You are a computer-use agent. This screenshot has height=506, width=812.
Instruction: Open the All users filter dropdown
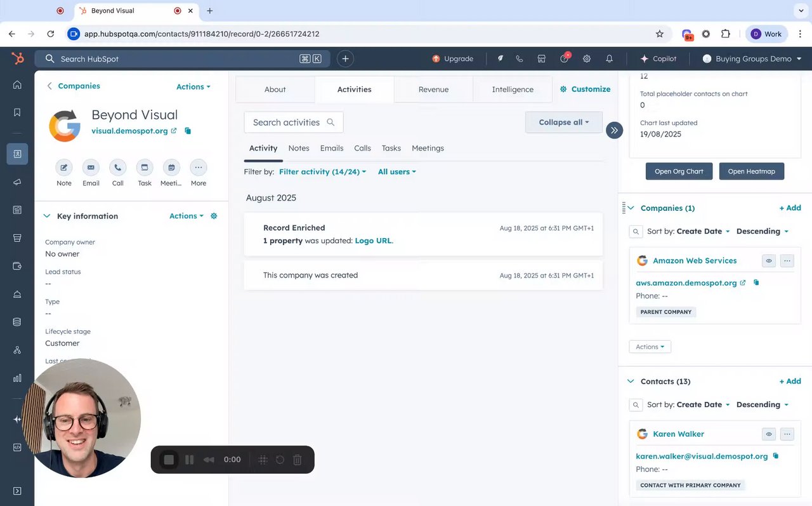pyautogui.click(x=397, y=171)
